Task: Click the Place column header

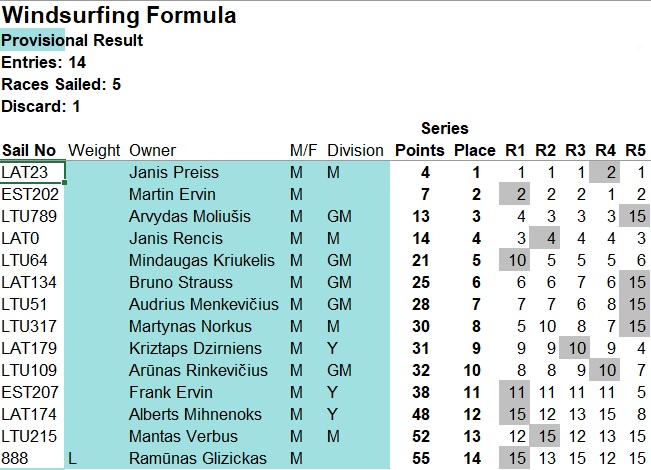Action: coord(475,150)
